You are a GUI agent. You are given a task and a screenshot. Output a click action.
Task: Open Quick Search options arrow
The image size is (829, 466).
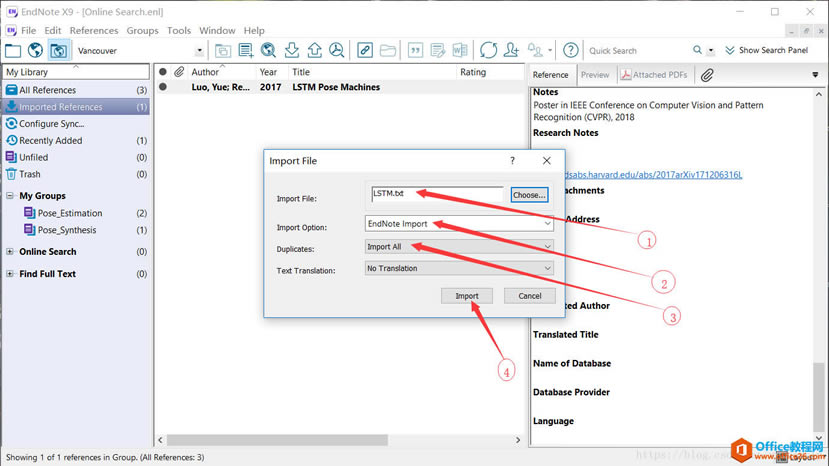pyautogui.click(x=711, y=51)
